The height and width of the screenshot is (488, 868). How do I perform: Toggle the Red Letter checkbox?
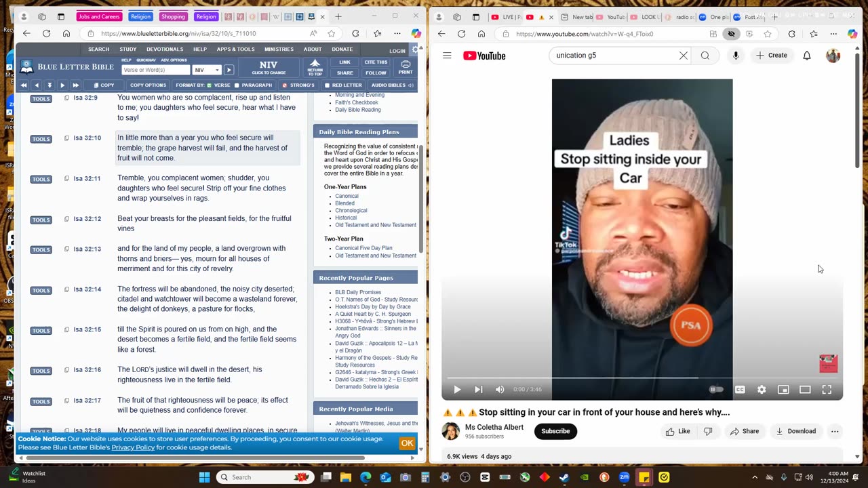[x=327, y=85]
